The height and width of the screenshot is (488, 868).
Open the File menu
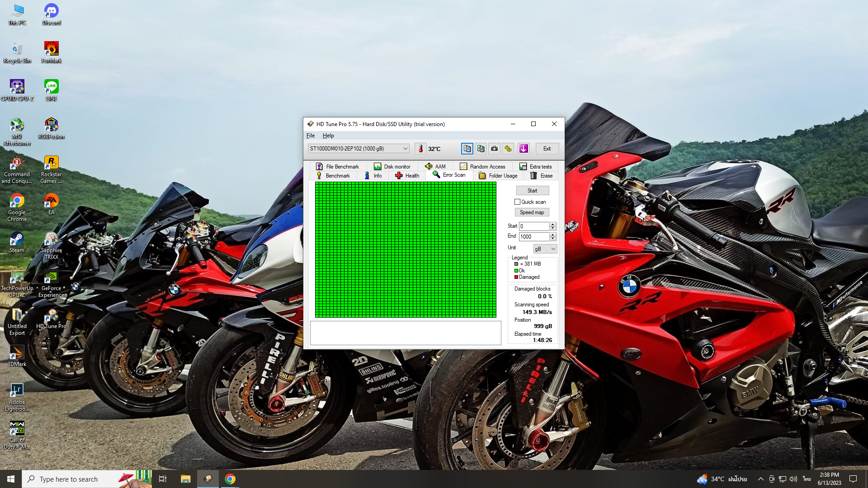click(x=310, y=136)
